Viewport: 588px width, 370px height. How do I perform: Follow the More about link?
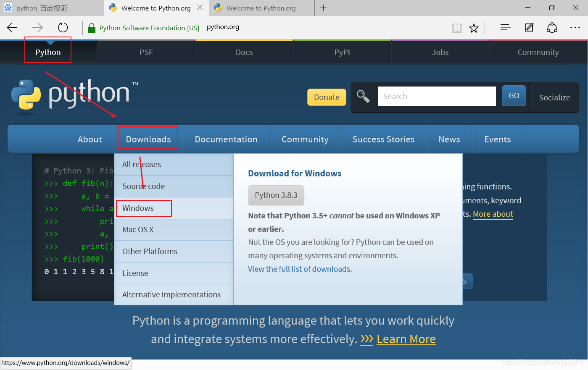coord(493,214)
